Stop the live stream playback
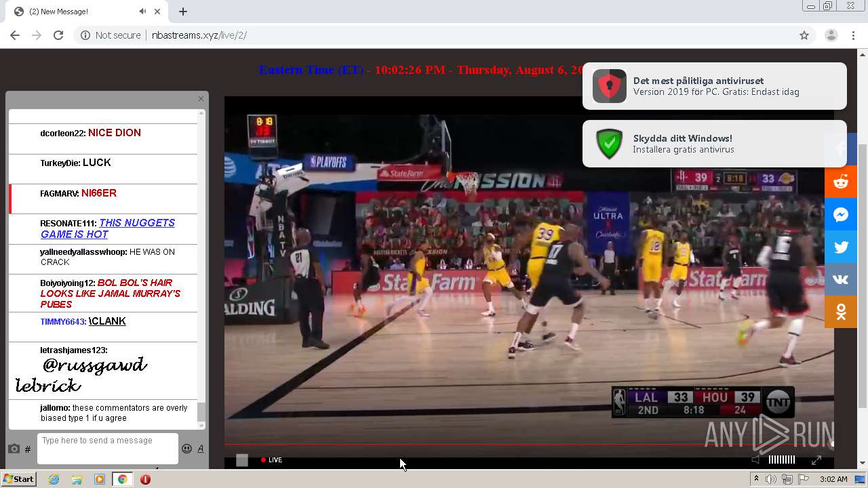Image resolution: width=868 pixels, height=488 pixels. (x=242, y=460)
